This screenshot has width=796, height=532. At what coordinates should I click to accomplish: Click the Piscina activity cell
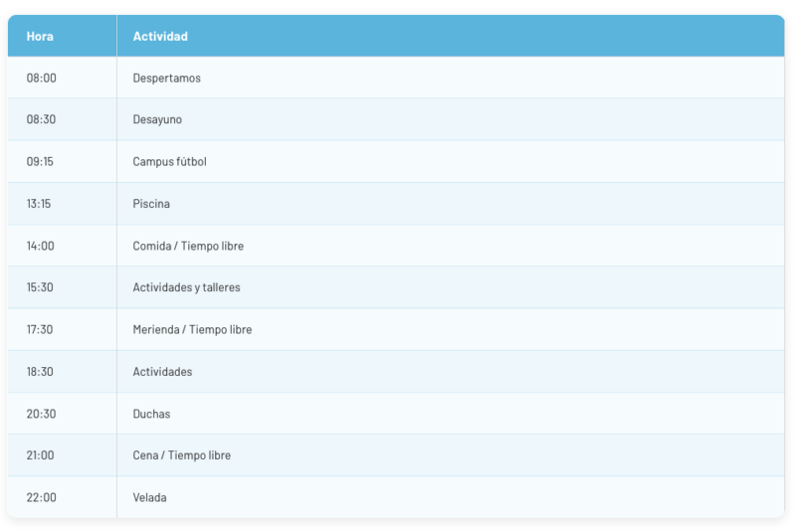coord(151,204)
